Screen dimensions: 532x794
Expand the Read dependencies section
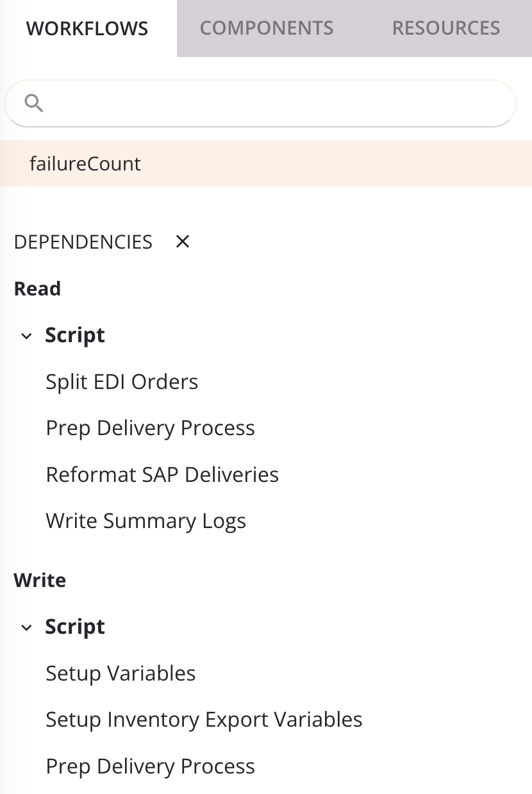37,288
